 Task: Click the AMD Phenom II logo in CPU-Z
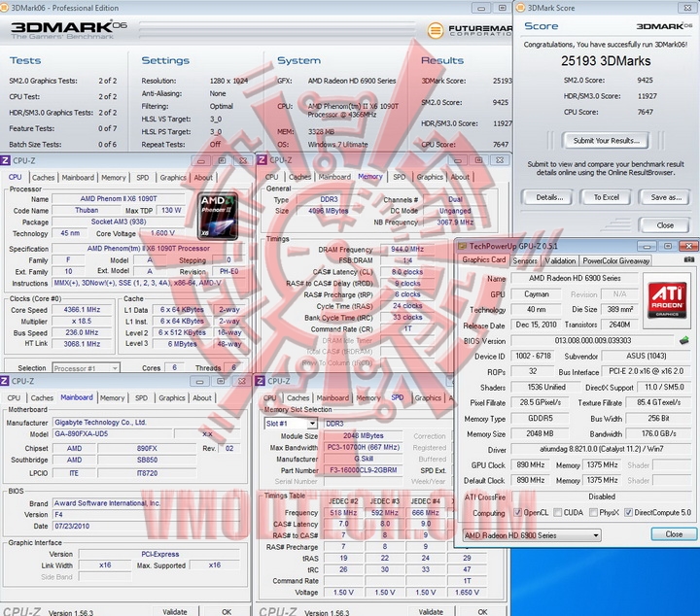218,216
